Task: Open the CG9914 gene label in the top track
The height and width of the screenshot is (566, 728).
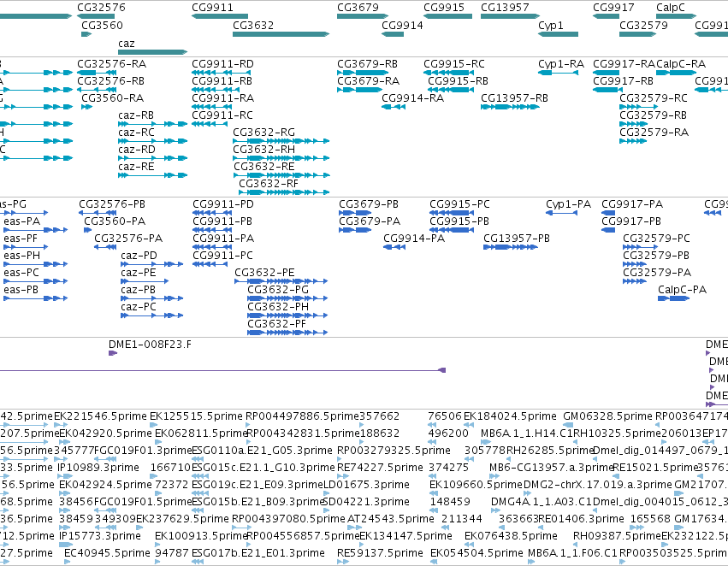Action: pyautogui.click(x=403, y=25)
